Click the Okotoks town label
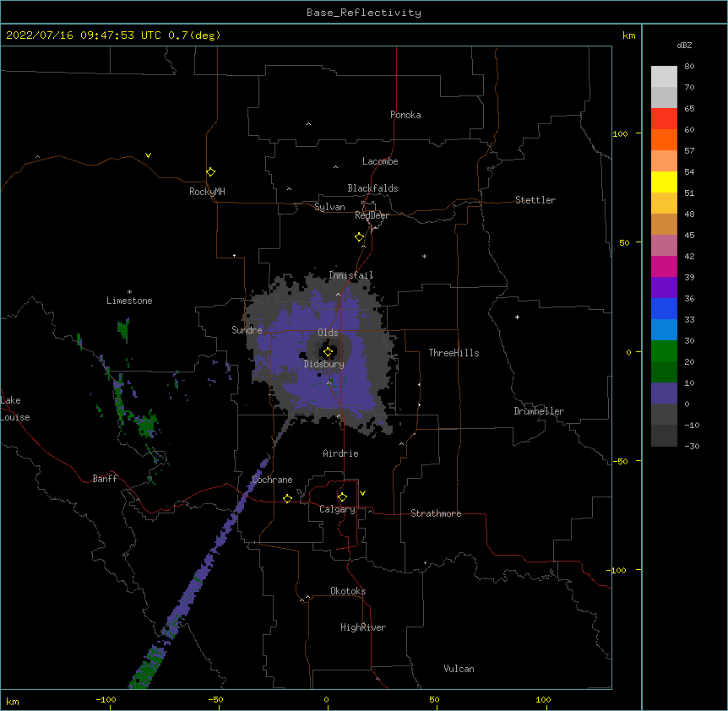This screenshot has height=711, width=728. [x=348, y=591]
